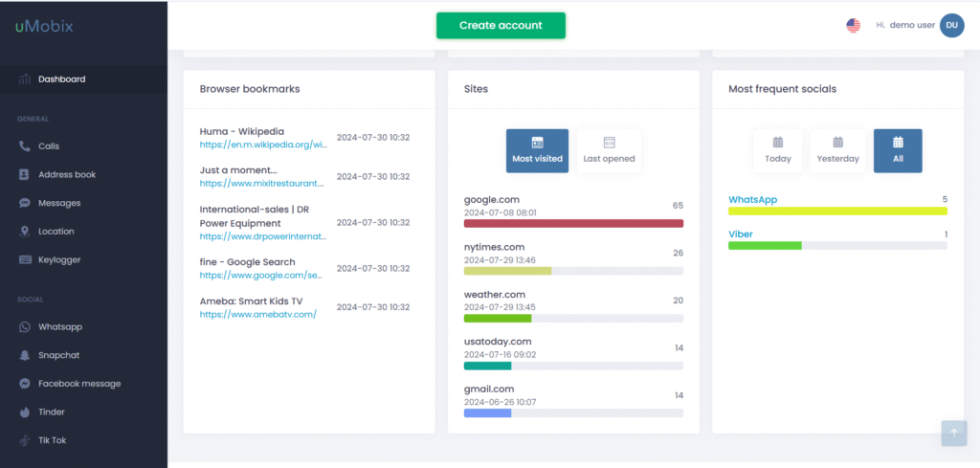Go to Dashboard in sidebar

(61, 79)
